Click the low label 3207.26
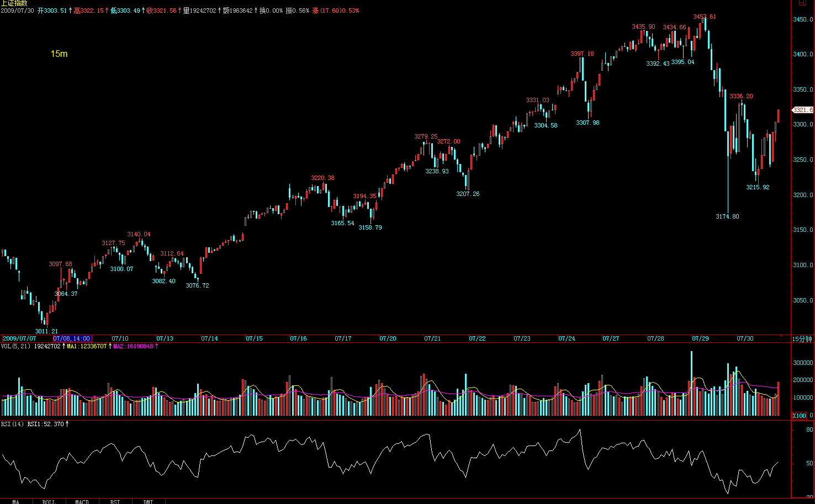The image size is (815, 504). [x=468, y=194]
